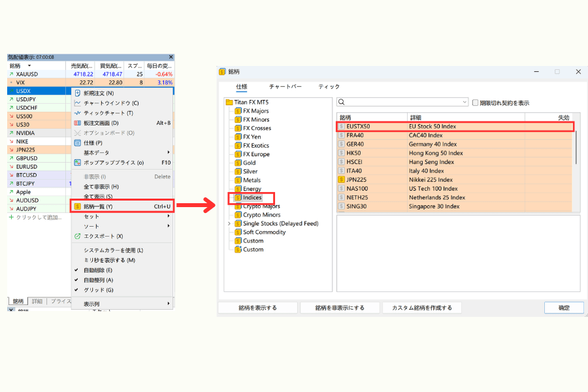
Task: Open the symbol search dropdown arrow
Action: [x=465, y=102]
